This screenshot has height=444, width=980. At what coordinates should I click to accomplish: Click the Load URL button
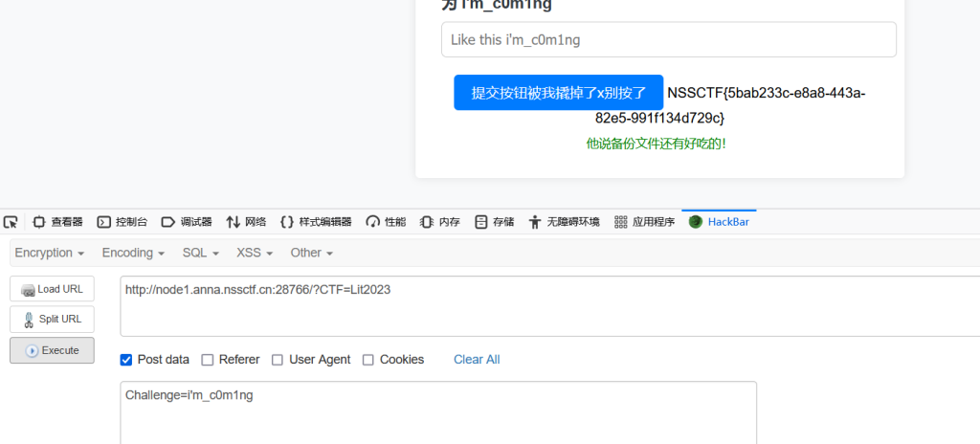tap(52, 289)
